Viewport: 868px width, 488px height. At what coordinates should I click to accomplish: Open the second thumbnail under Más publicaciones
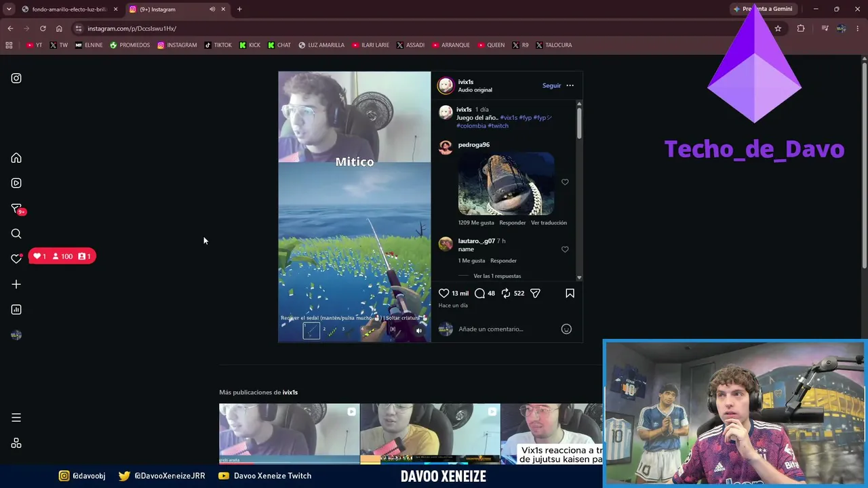click(x=430, y=434)
